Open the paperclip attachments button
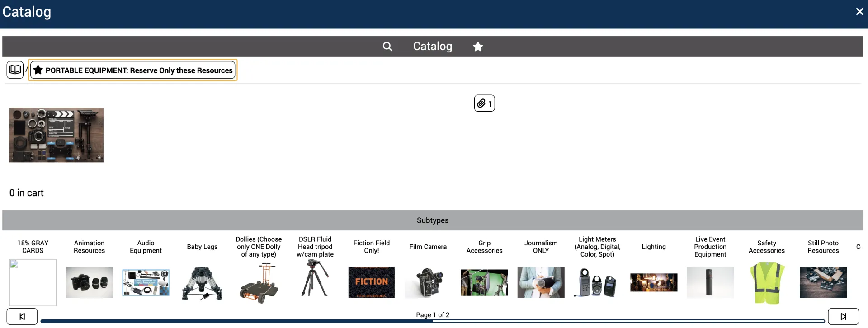868x328 pixels. pos(484,103)
